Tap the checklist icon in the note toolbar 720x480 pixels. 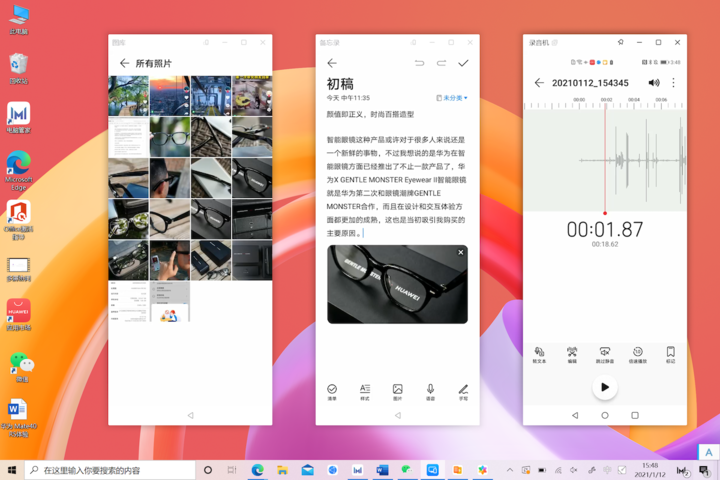(x=332, y=392)
